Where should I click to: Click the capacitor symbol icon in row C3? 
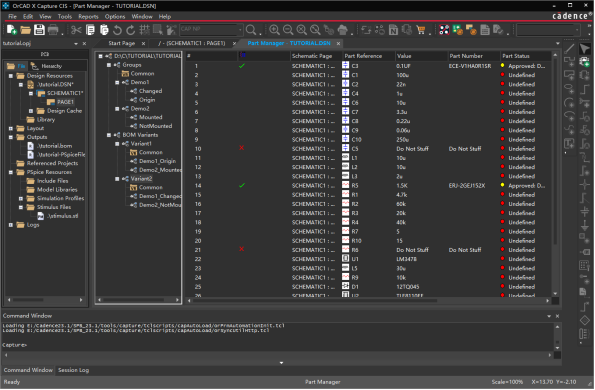(345, 65)
